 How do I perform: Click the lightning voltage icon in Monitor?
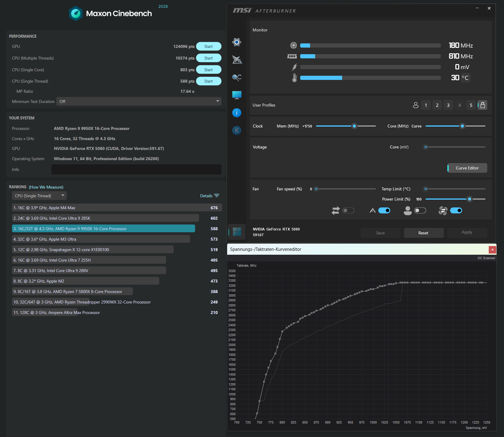(x=294, y=67)
